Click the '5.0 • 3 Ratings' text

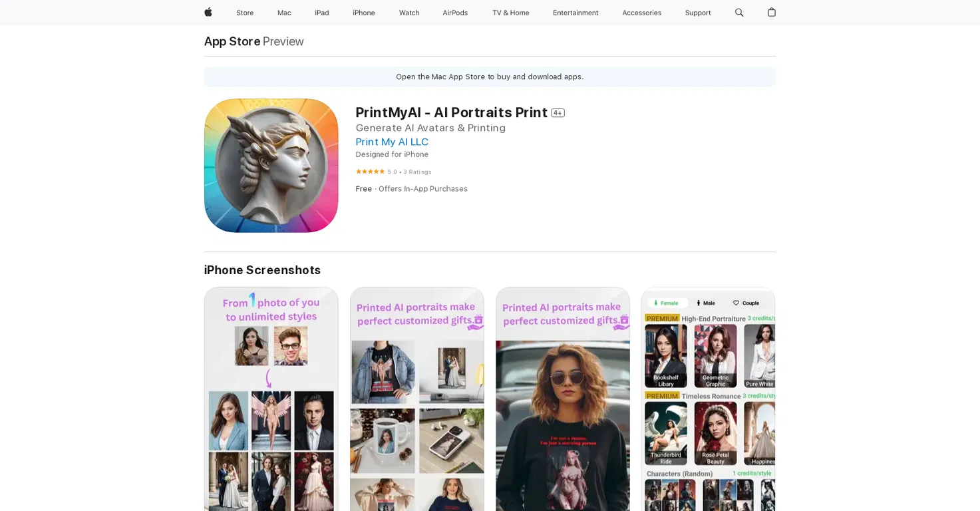(409, 172)
